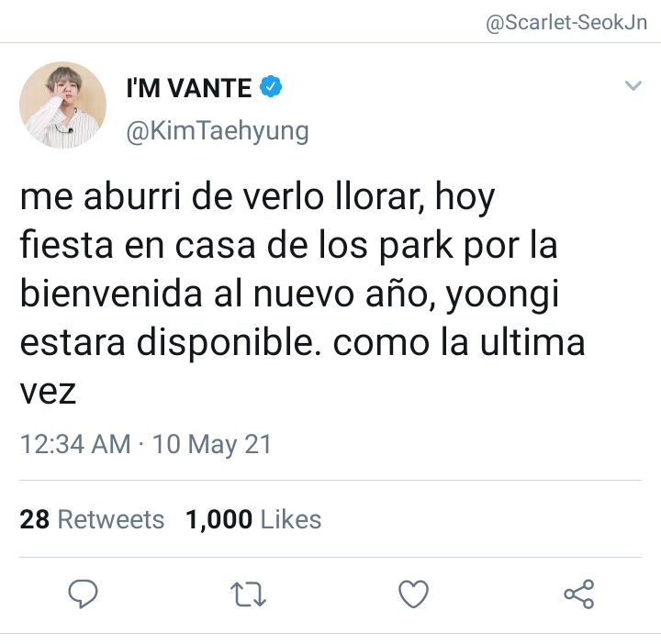Open the I'M VANTE profile picture

pos(62,105)
